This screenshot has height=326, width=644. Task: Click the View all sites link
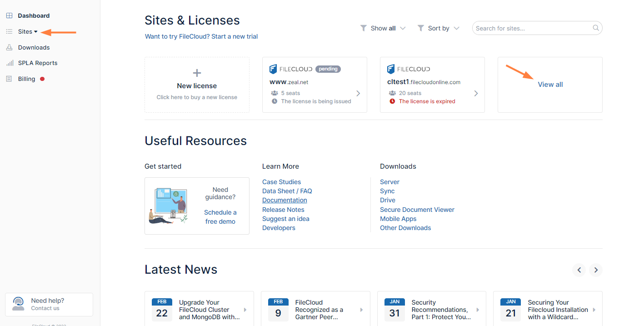tap(550, 85)
